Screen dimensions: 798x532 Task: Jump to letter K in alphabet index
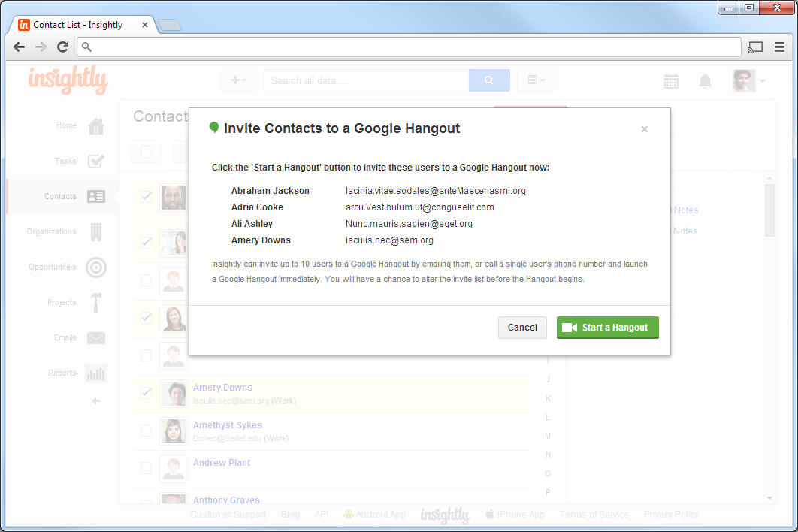[548, 398]
